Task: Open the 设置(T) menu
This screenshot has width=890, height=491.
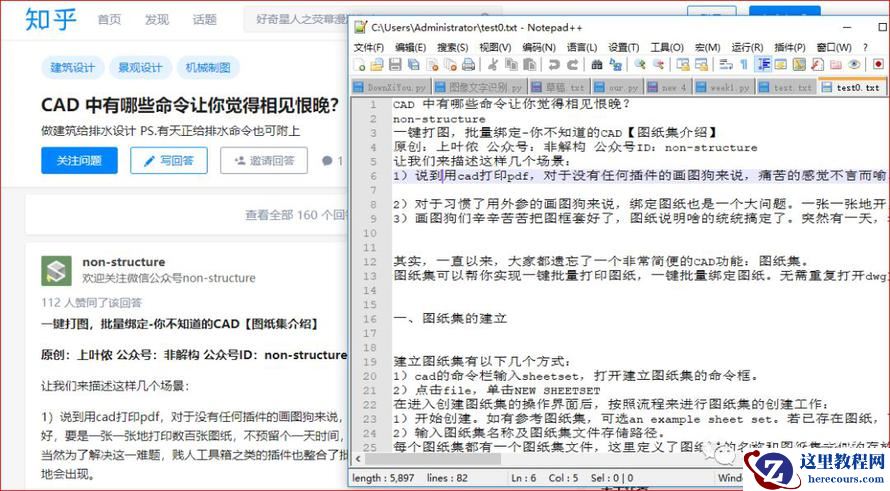Action: 624,47
